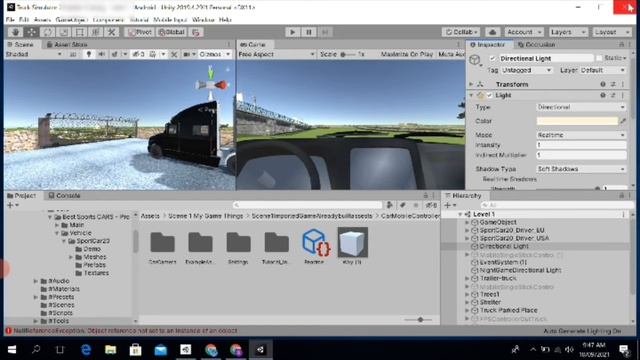The height and width of the screenshot is (360, 640).
Task: Open the Layout dropdown
Action: point(611,32)
